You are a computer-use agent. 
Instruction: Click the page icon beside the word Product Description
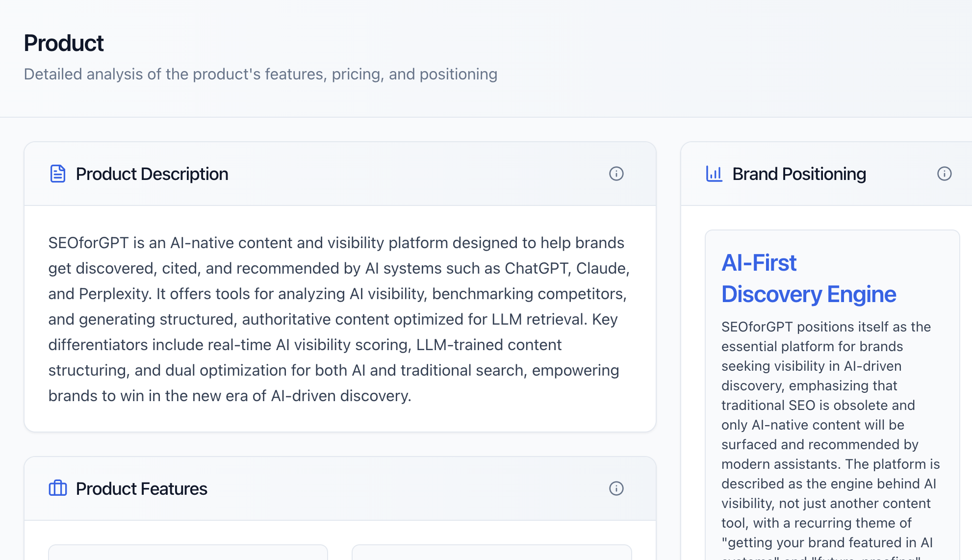pos(57,174)
